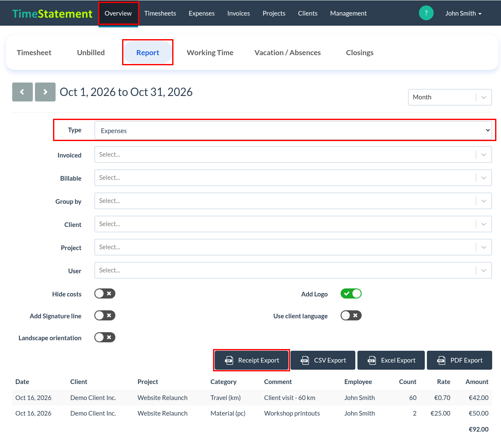Expand the John Smith user menu
Viewport: 501px width, 448px height.
tap(463, 13)
